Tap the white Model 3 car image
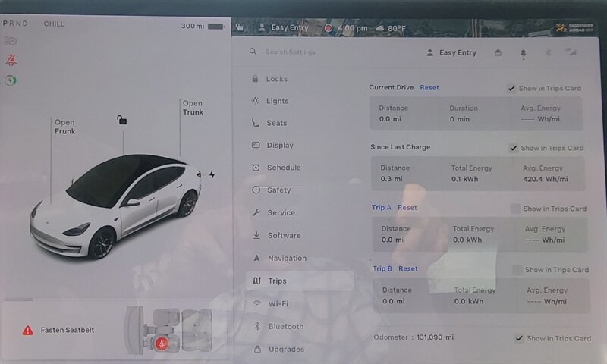This screenshot has width=607, height=364. click(116, 206)
